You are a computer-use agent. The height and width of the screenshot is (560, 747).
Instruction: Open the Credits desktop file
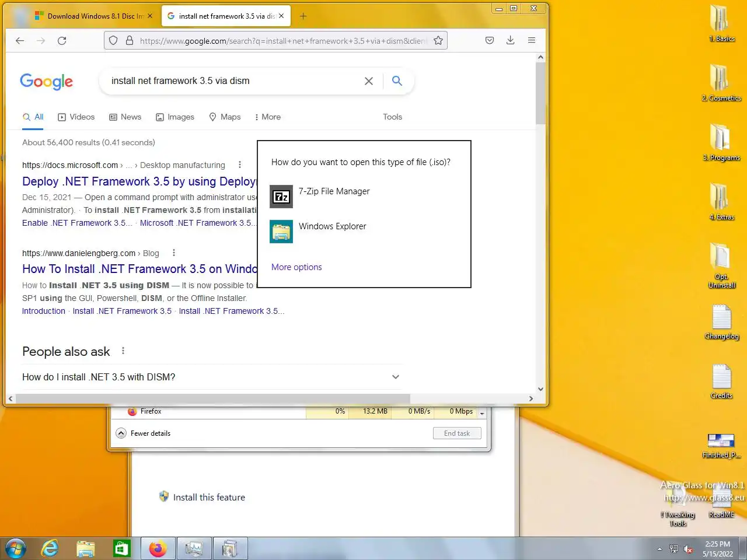point(721,380)
